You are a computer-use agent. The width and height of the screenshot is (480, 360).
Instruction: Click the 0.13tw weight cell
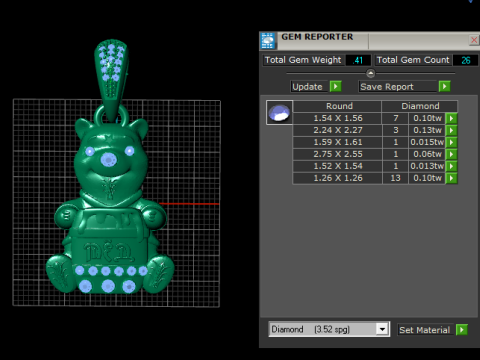tap(427, 130)
